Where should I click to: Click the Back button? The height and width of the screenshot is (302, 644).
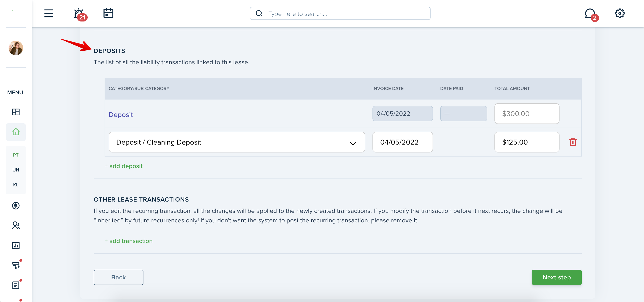[119, 277]
